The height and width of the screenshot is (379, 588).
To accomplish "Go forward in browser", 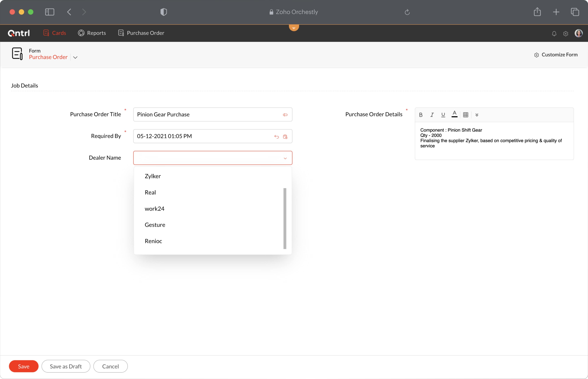I will click(84, 12).
